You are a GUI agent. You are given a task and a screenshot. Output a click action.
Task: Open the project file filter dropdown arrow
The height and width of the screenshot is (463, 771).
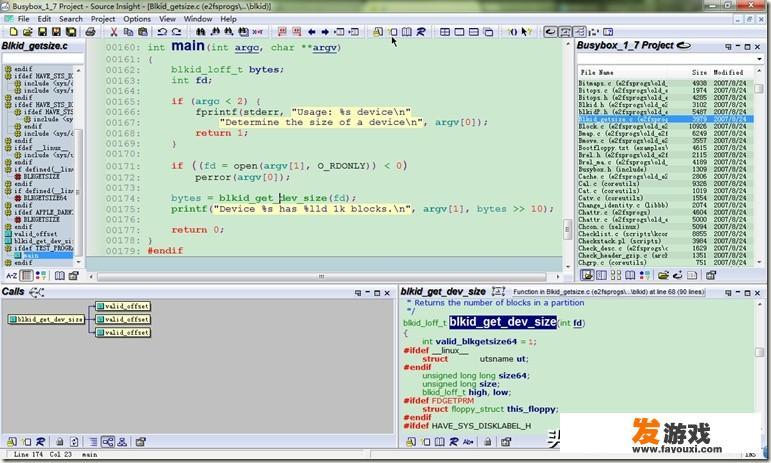tap(759, 59)
